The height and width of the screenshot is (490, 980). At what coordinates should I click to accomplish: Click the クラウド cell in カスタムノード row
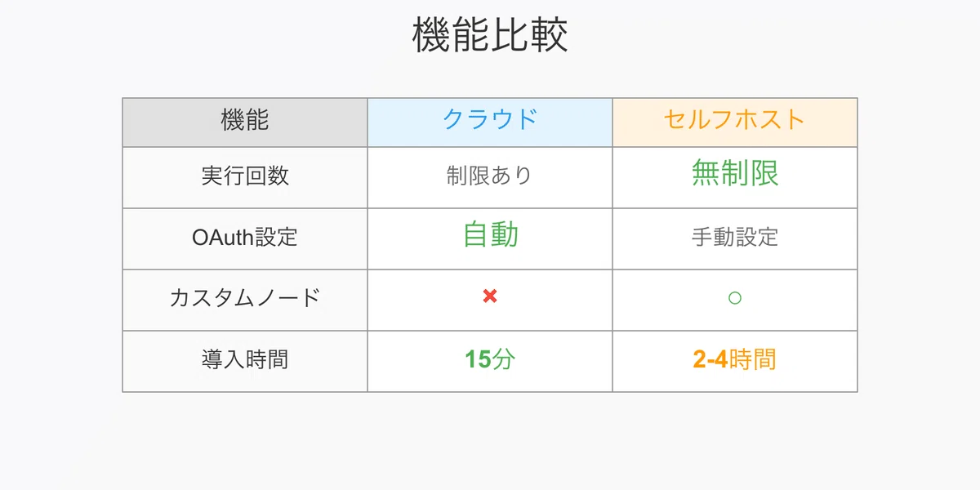coord(490,300)
